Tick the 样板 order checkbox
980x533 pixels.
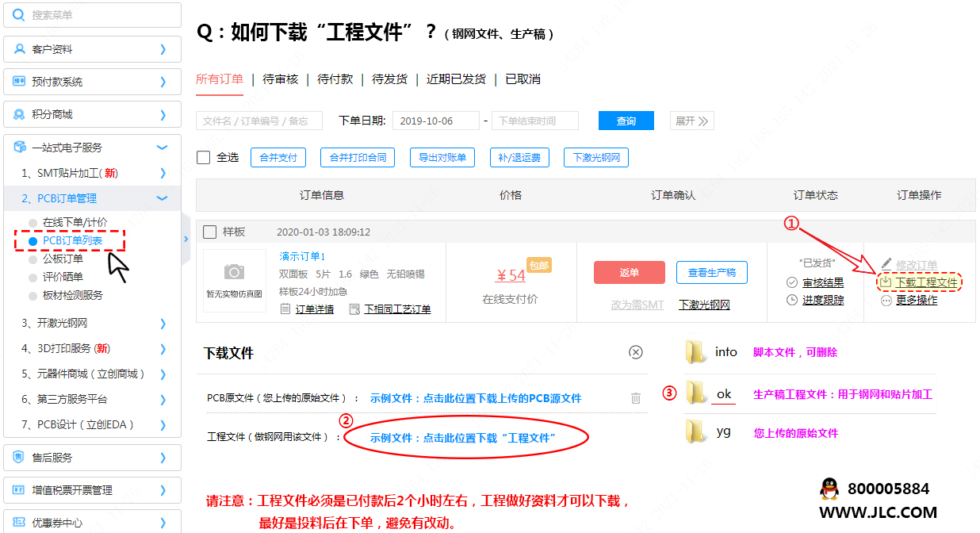[210, 232]
